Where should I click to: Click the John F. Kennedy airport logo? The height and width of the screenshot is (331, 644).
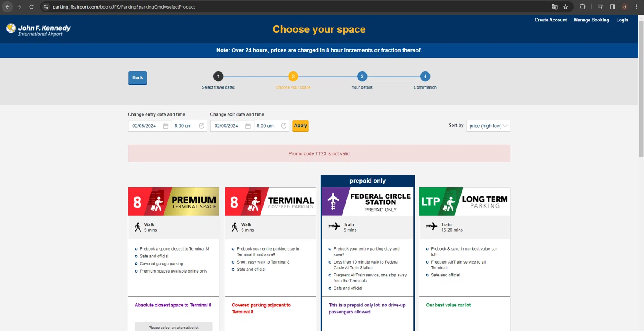[x=39, y=30]
